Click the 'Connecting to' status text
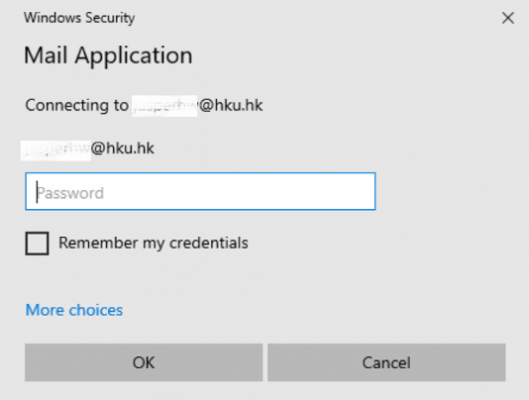Screen dimensions: 529x400 (77, 105)
